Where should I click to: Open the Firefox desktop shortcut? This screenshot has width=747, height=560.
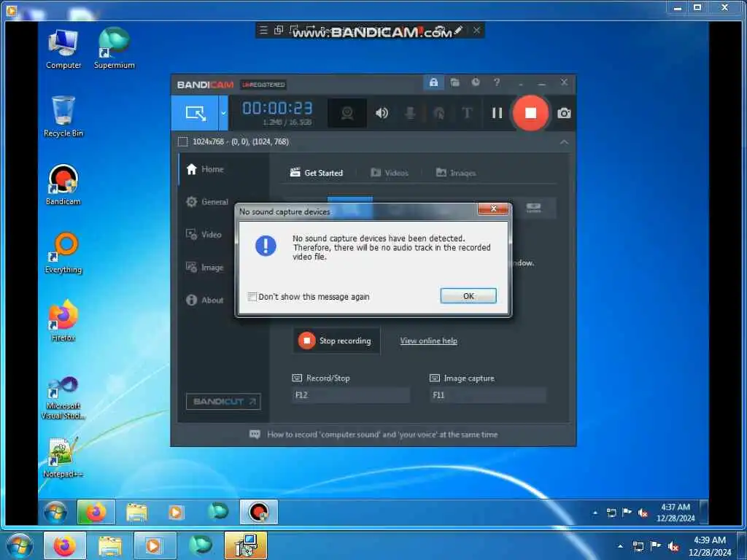[63, 321]
